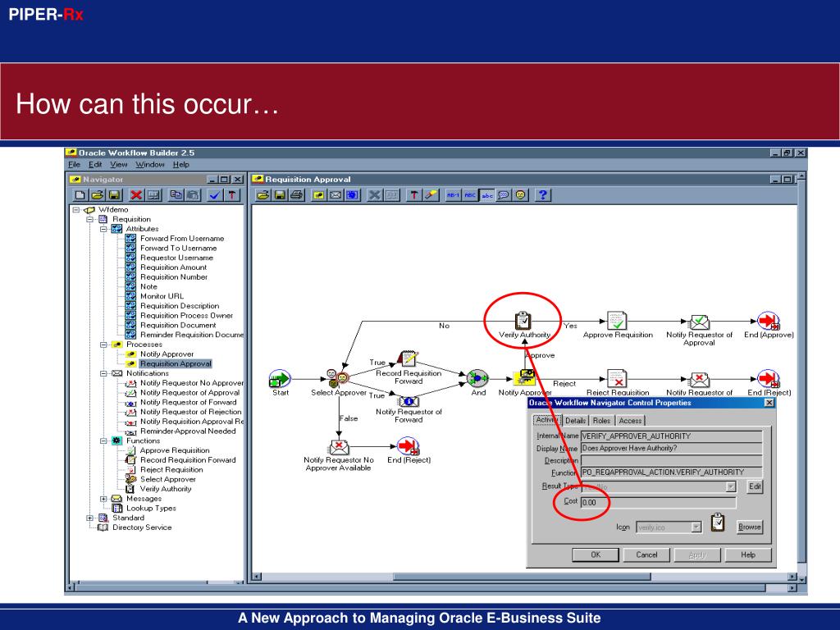Select the Record Requisition Forward node

click(409, 359)
